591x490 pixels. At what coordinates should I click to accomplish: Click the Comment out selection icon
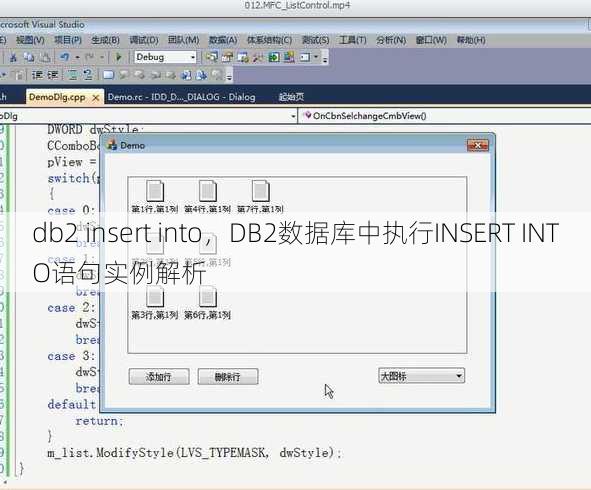(72, 75)
